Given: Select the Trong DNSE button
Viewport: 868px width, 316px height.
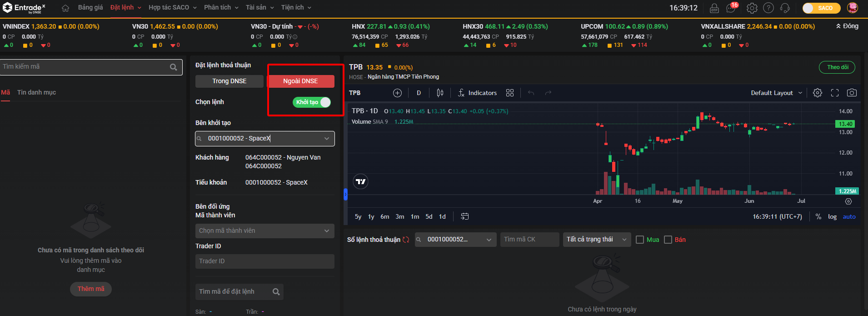Looking at the screenshot, I should (x=229, y=81).
